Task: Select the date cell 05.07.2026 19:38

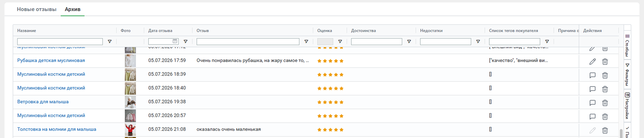Action: [167, 102]
